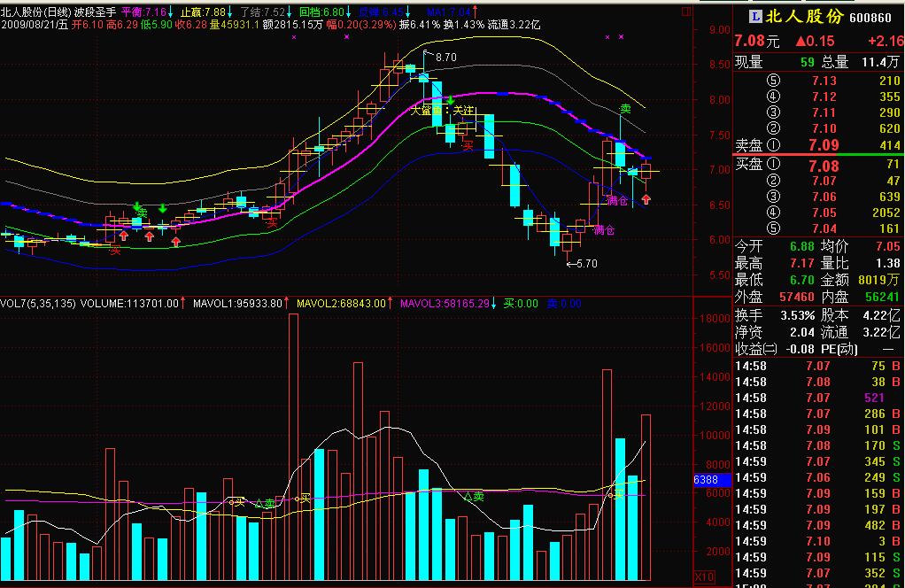This screenshot has width=905, height=588.
Task: Click the MAVOL3:58165.29 readout
Action: click(445, 304)
